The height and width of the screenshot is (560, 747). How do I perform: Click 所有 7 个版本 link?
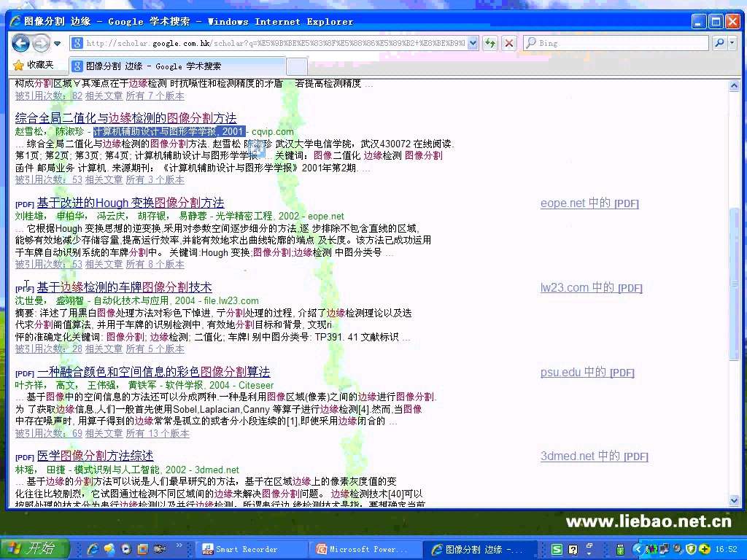pos(155,96)
